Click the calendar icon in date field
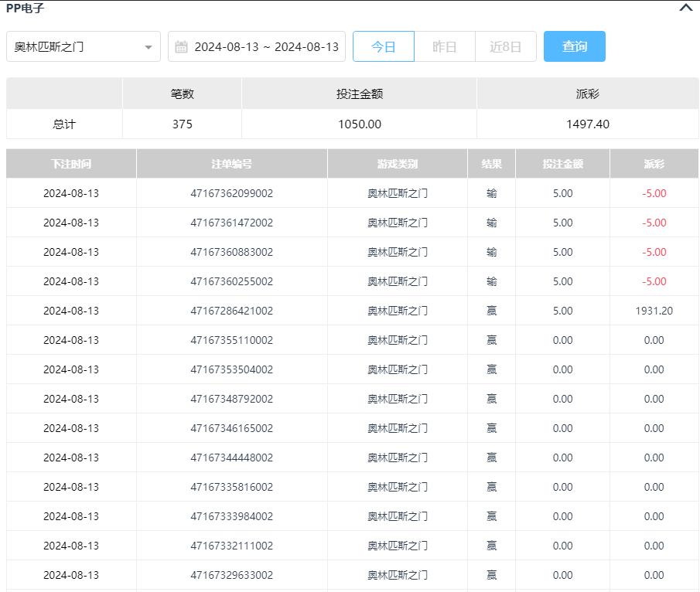The height and width of the screenshot is (592, 700). (182, 46)
